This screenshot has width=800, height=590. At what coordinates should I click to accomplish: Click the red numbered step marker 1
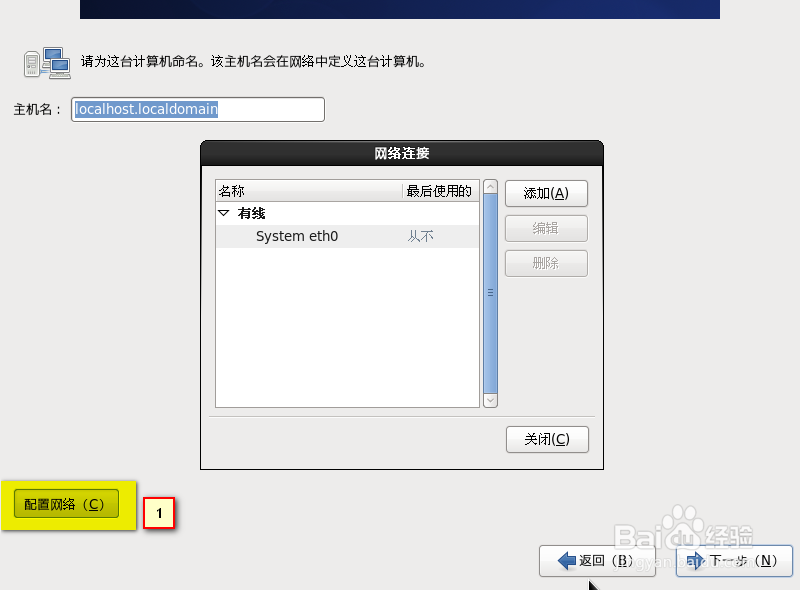(158, 512)
